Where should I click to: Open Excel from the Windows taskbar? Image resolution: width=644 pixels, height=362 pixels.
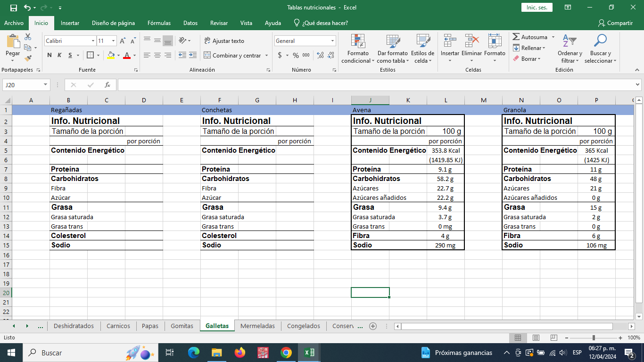(309, 353)
